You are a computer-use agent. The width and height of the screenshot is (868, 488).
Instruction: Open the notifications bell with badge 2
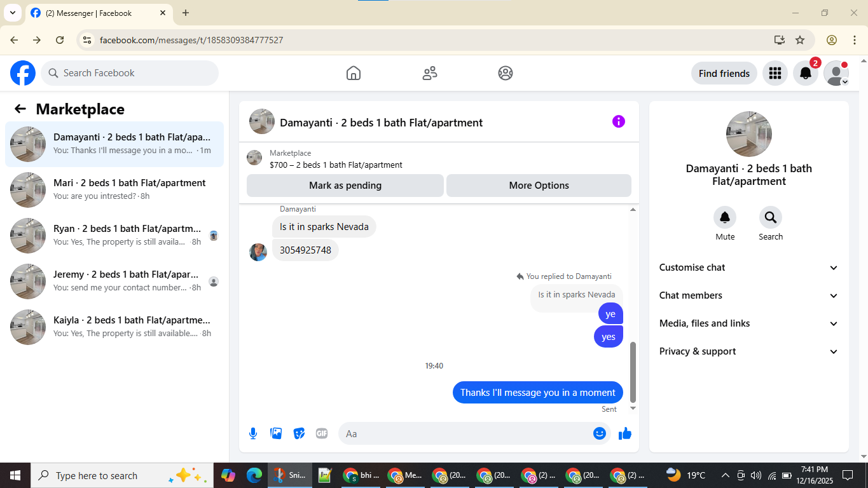(x=805, y=73)
